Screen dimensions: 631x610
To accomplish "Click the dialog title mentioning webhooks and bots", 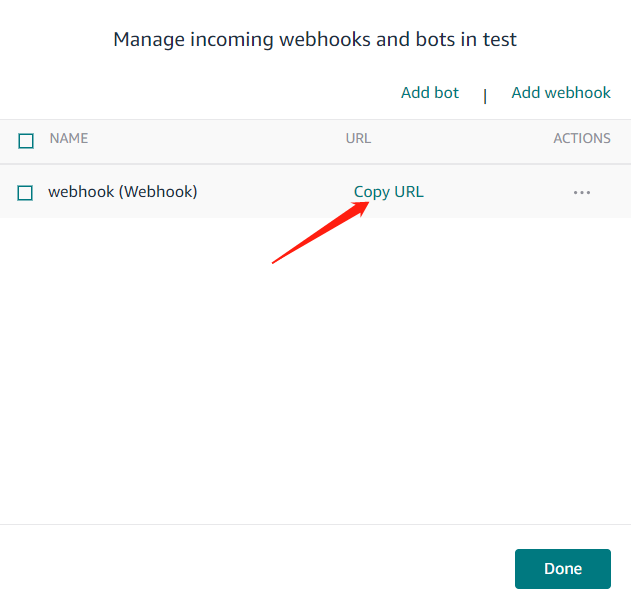I will pos(315,40).
